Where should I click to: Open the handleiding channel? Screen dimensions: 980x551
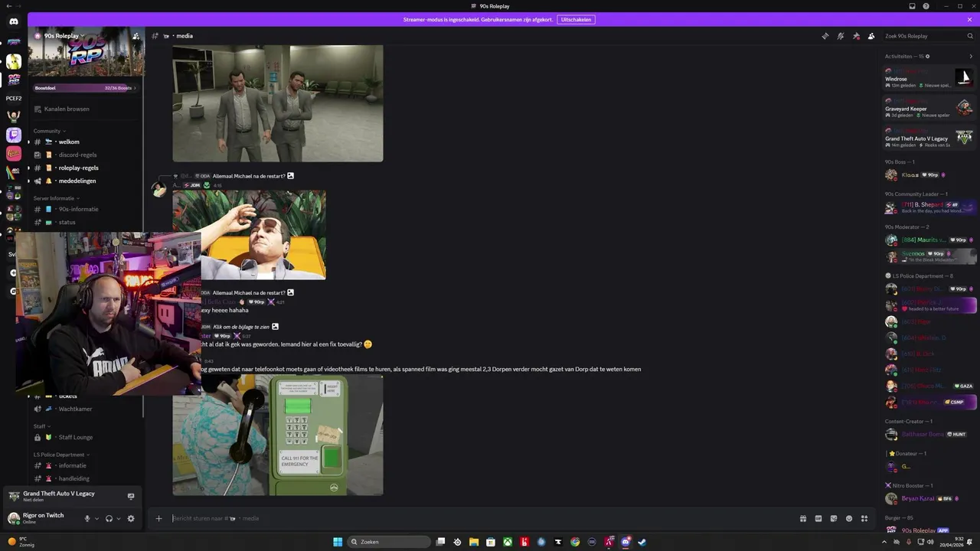(86, 478)
